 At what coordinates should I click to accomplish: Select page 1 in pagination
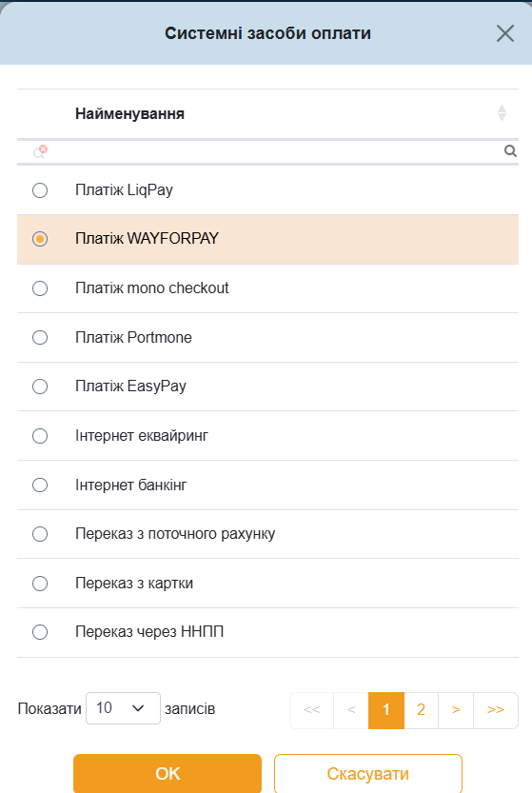click(386, 710)
